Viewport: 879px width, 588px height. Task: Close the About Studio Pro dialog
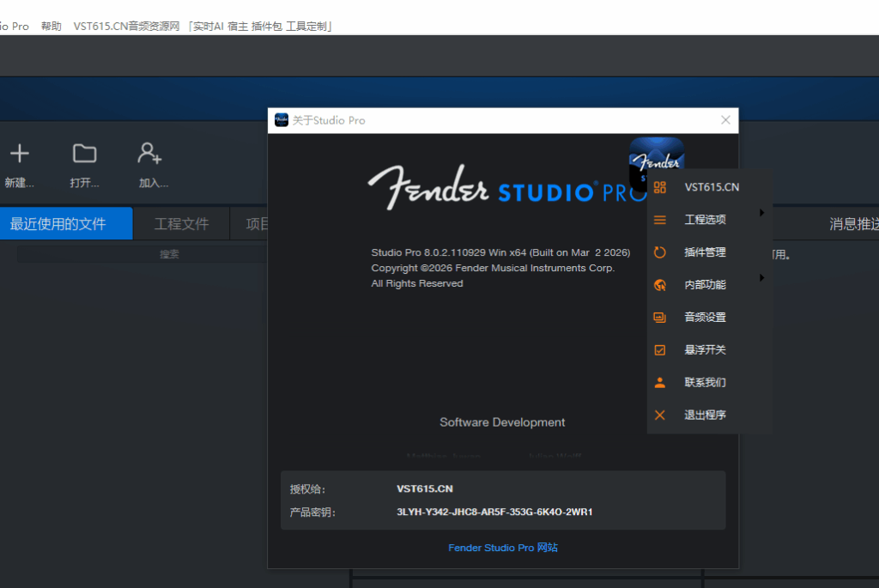725,120
